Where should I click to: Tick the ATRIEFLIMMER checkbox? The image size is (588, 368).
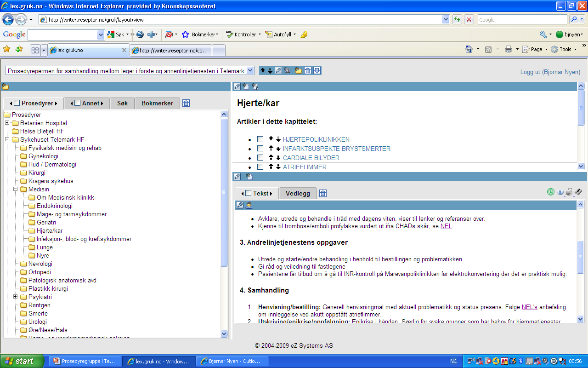tap(260, 167)
